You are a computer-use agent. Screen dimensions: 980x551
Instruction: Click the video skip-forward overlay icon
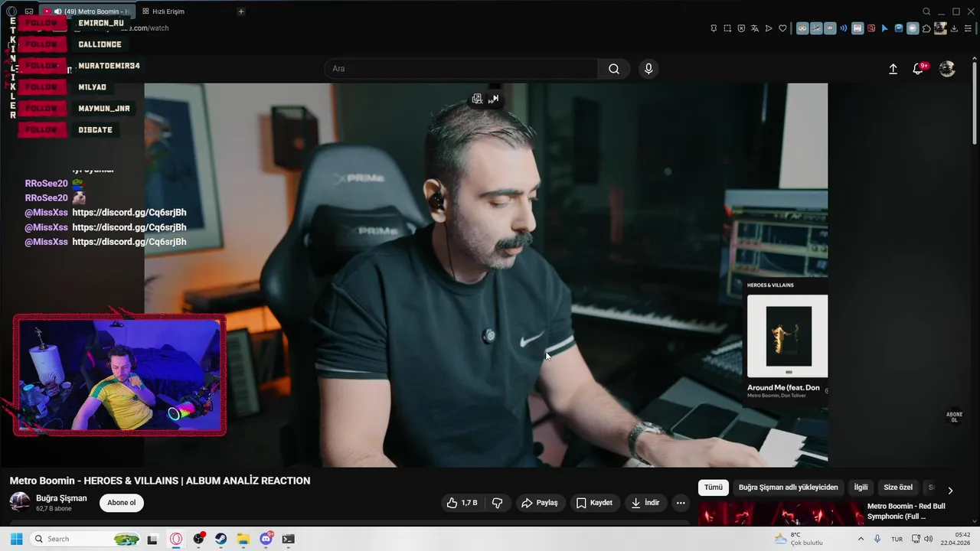coord(494,99)
